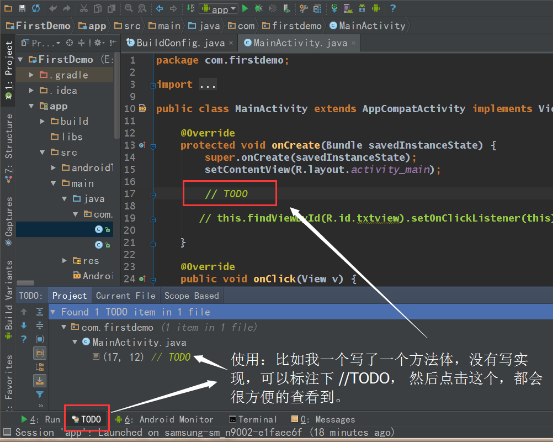Screen dimensions: 553x442
Task: Click Collapse All in TODO panel
Action: tap(40, 325)
